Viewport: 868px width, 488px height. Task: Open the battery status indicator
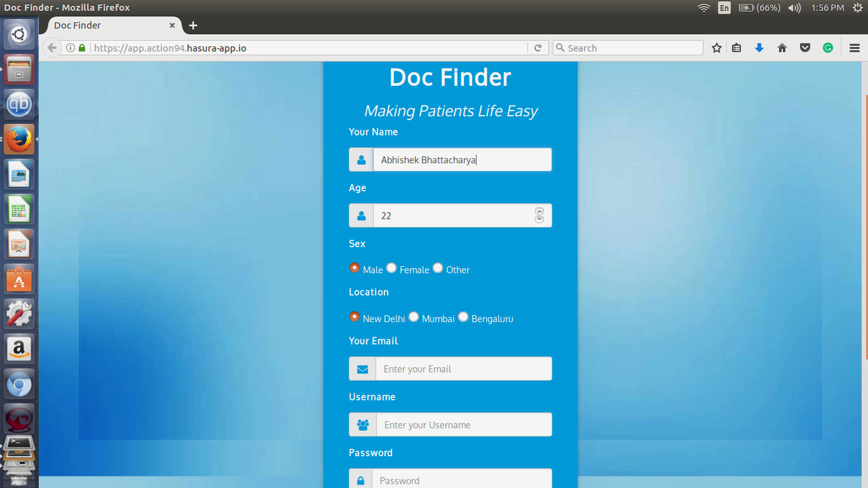[759, 8]
